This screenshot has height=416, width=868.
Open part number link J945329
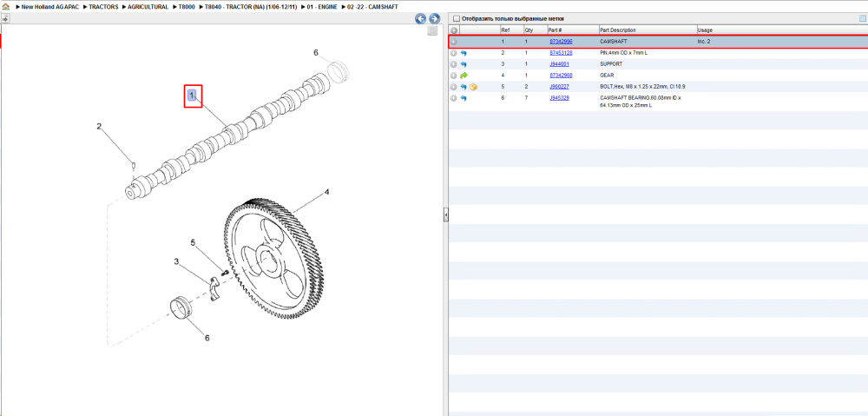pyautogui.click(x=559, y=98)
